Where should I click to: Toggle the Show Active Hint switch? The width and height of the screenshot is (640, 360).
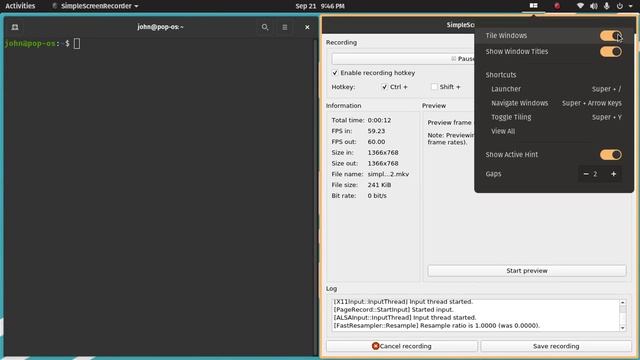[x=611, y=155]
